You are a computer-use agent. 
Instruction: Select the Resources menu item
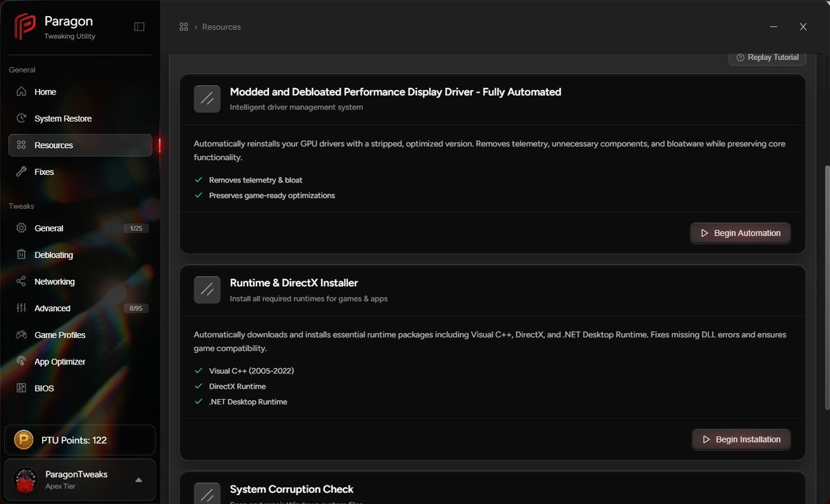(80, 145)
